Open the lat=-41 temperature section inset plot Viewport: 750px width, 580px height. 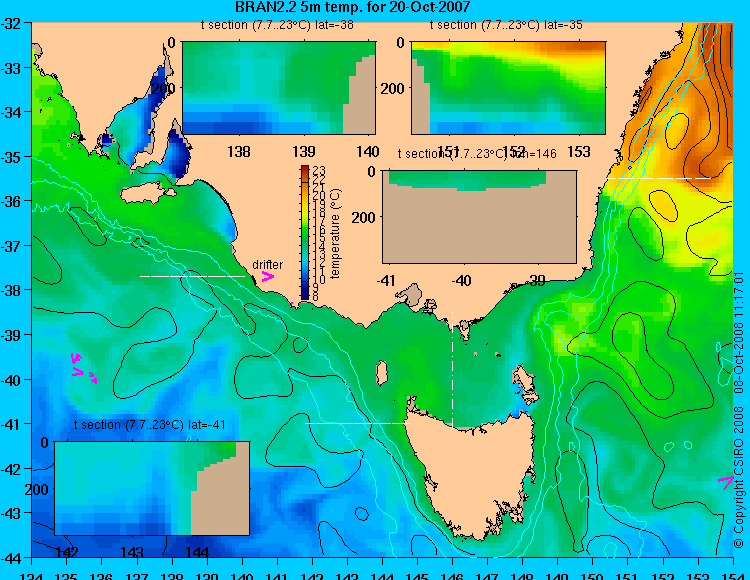coord(152,488)
